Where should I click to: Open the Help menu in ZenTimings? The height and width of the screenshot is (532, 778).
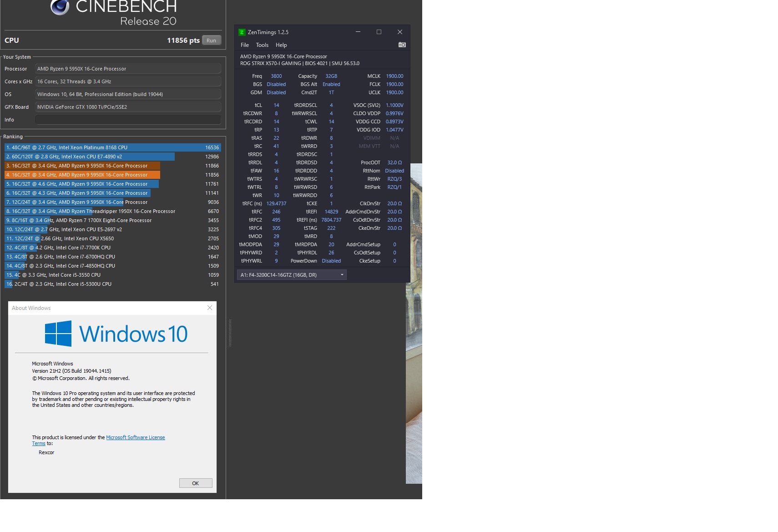coord(281,45)
